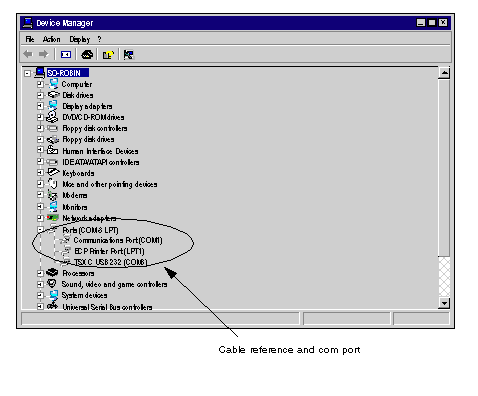Image resolution: width=478 pixels, height=396 pixels.
Task: Click the DVD/CD-ROM drives disc icon
Action: (x=52, y=117)
